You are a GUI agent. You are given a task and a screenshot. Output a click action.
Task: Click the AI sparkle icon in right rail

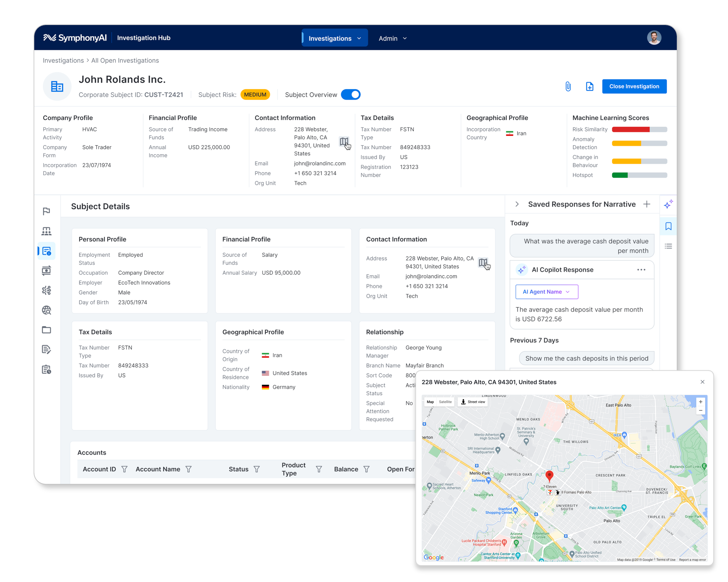(668, 204)
